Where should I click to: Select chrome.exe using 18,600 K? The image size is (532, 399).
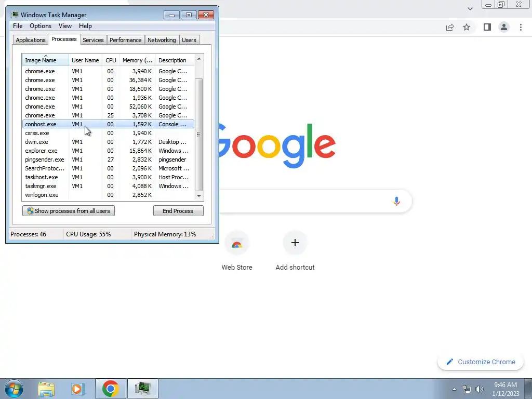(108, 89)
